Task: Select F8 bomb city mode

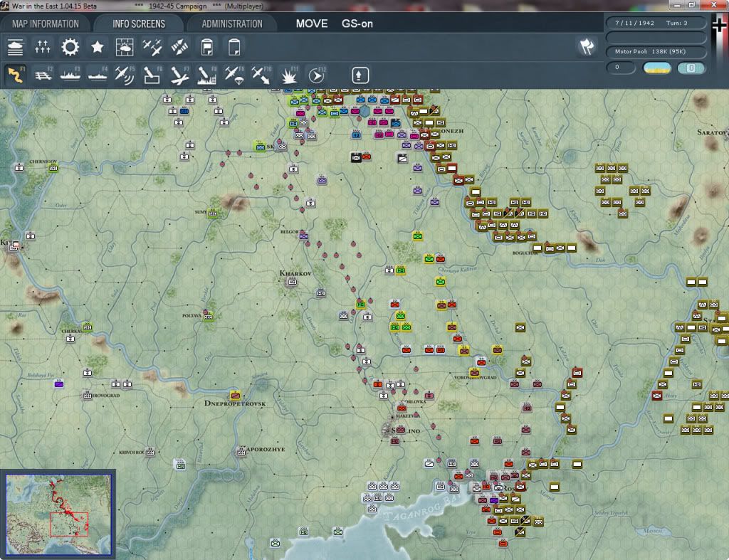Action: [x=207, y=75]
